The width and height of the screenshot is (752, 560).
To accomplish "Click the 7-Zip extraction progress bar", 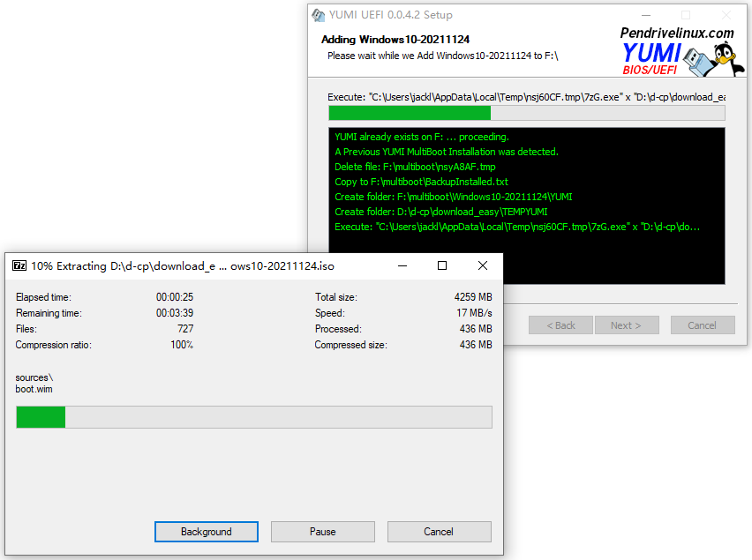I will pyautogui.click(x=254, y=417).
